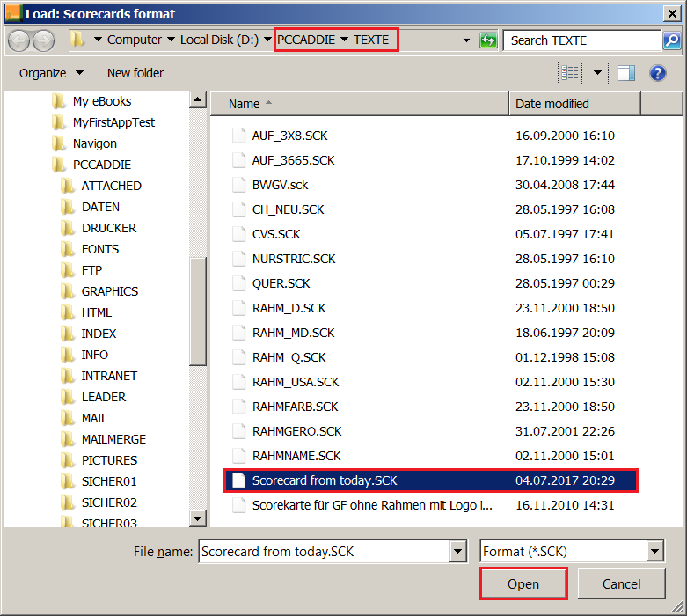Click the green refresh icon in address bar
Screen dimensions: 687x616
pos(488,40)
